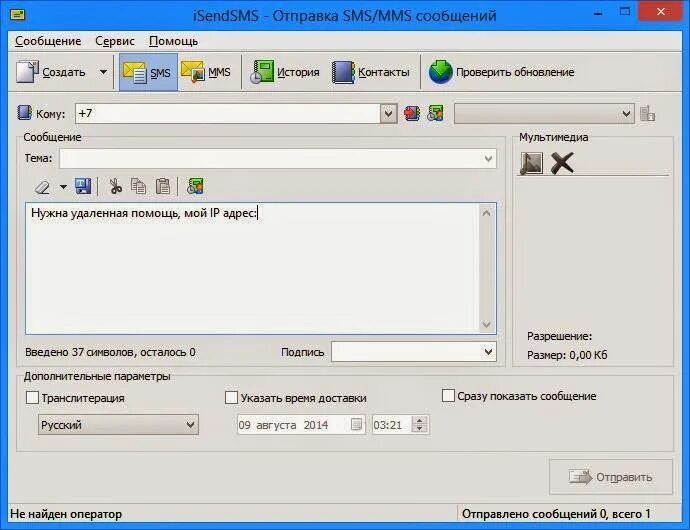690x530 pixels.
Task: Open История message history
Action: pyautogui.click(x=285, y=72)
